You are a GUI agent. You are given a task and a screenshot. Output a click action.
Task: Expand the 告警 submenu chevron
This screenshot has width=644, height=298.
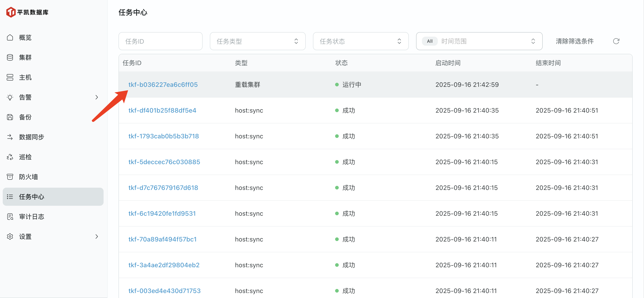coord(97,97)
